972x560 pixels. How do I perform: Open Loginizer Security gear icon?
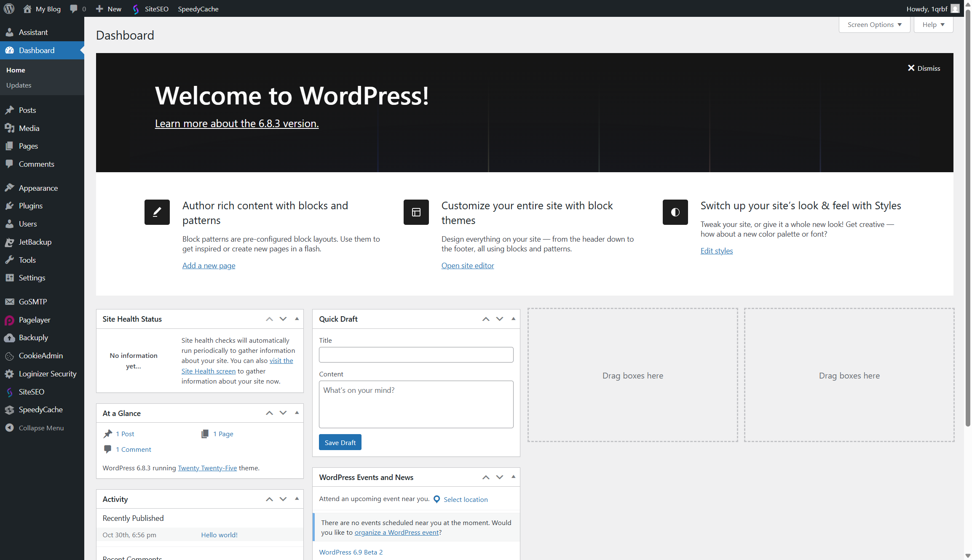click(9, 374)
